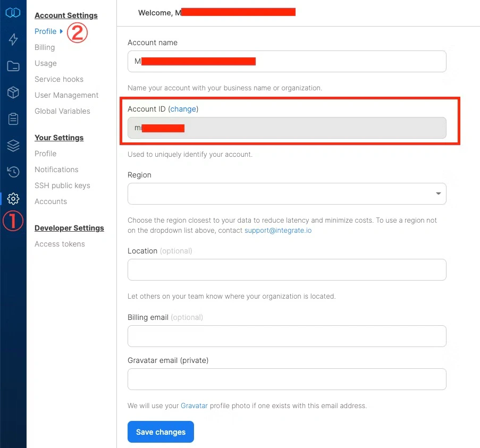Open Notifications settings
Viewport: 480px width, 448px height.
coord(56,169)
